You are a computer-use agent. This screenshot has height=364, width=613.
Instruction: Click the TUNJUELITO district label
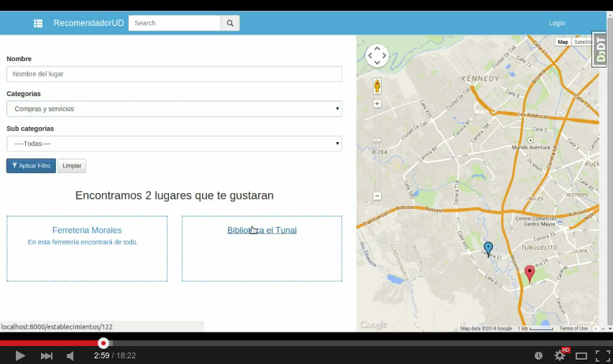click(x=539, y=248)
